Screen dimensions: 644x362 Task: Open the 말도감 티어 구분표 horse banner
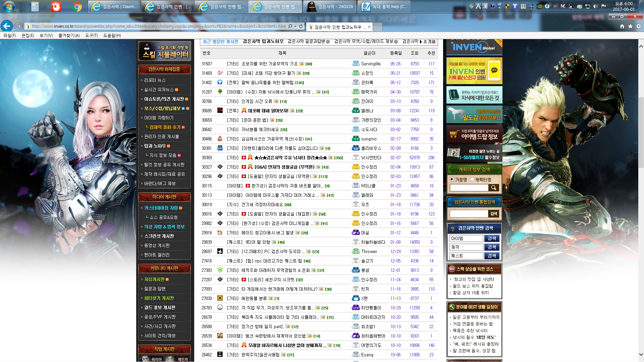[x=474, y=114]
